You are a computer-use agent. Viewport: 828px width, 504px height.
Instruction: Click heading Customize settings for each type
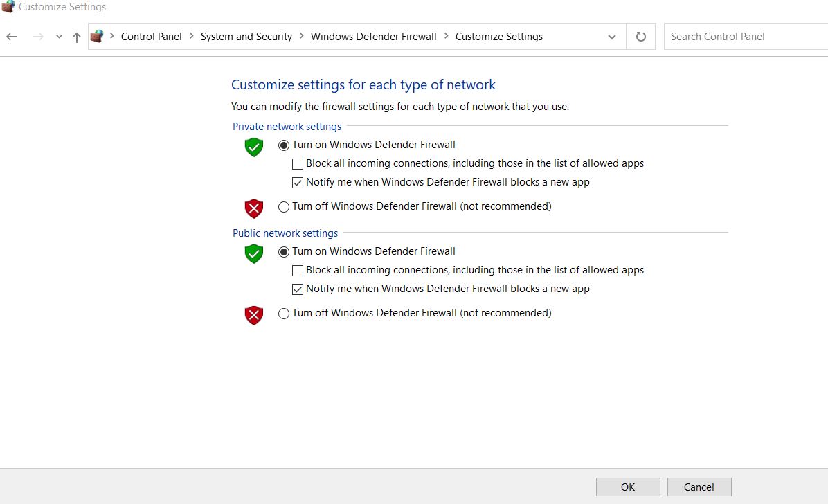[363, 85]
